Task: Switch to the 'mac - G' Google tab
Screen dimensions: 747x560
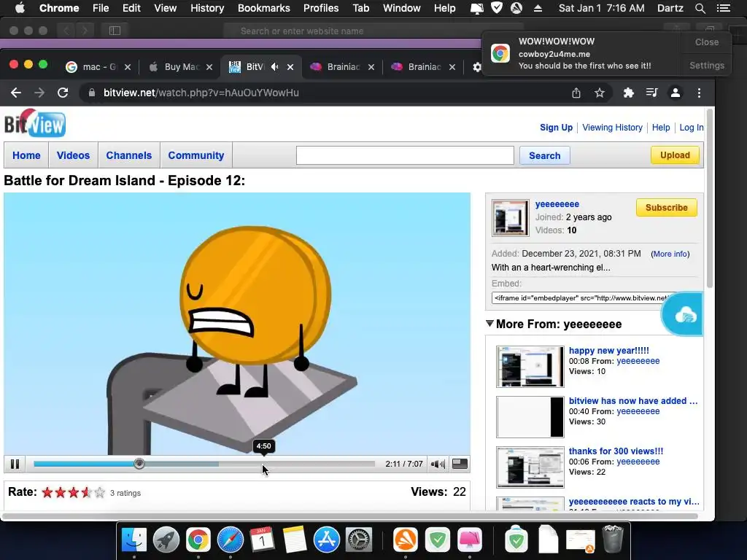Action: 98,66
